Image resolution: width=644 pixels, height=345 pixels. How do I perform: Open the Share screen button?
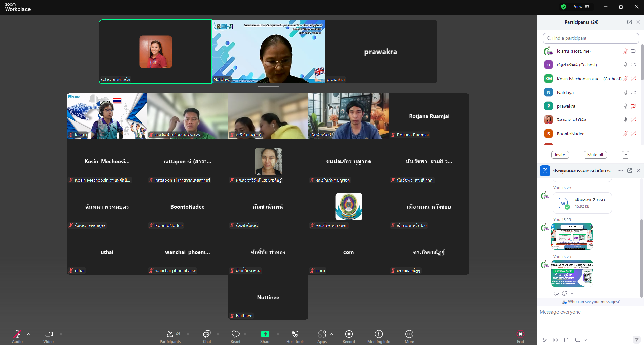[x=265, y=337]
